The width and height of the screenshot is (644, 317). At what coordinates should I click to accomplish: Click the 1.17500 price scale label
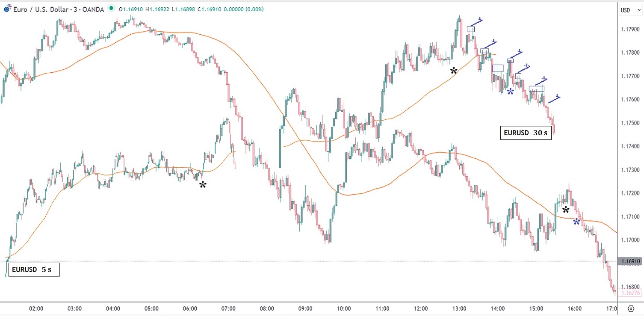click(x=630, y=123)
